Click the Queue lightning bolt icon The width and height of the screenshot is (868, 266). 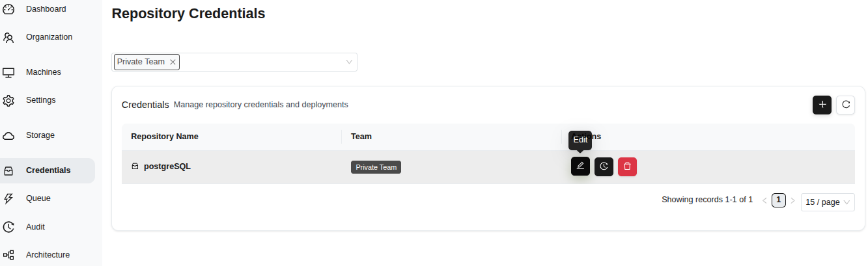click(9, 198)
